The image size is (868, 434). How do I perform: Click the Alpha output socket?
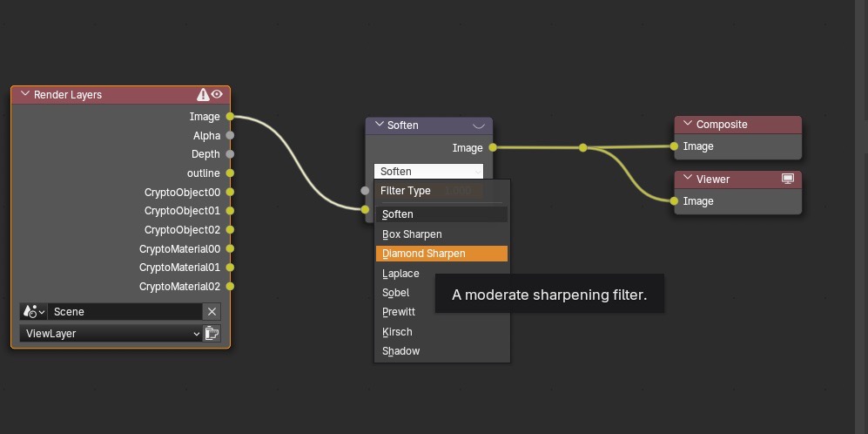pyautogui.click(x=230, y=135)
